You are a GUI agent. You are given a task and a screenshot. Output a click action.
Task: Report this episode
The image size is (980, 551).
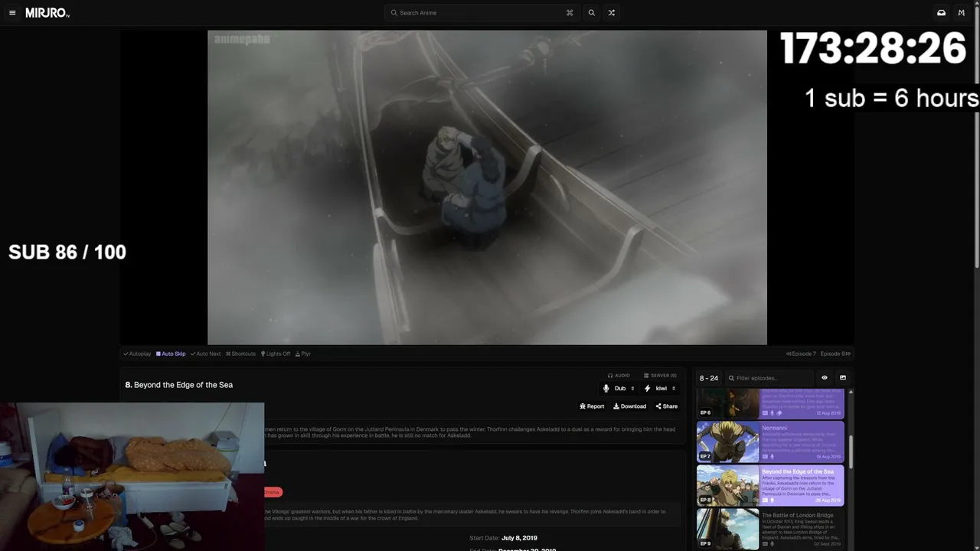click(x=592, y=406)
